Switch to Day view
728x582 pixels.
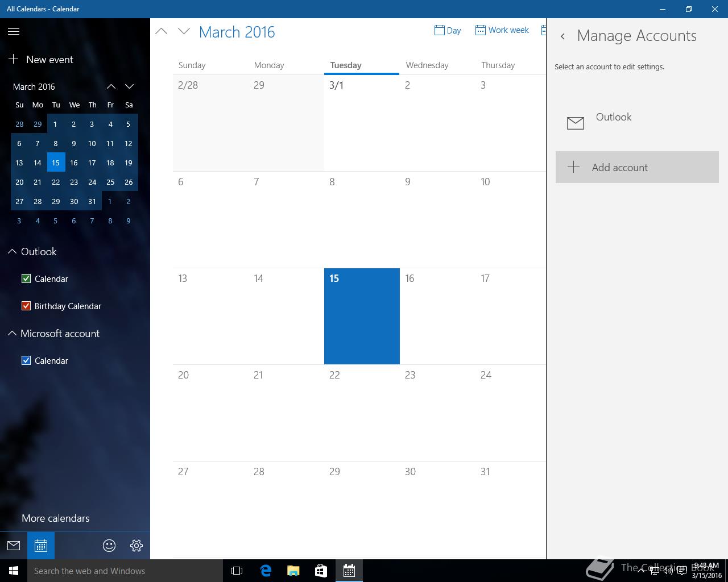(x=448, y=30)
